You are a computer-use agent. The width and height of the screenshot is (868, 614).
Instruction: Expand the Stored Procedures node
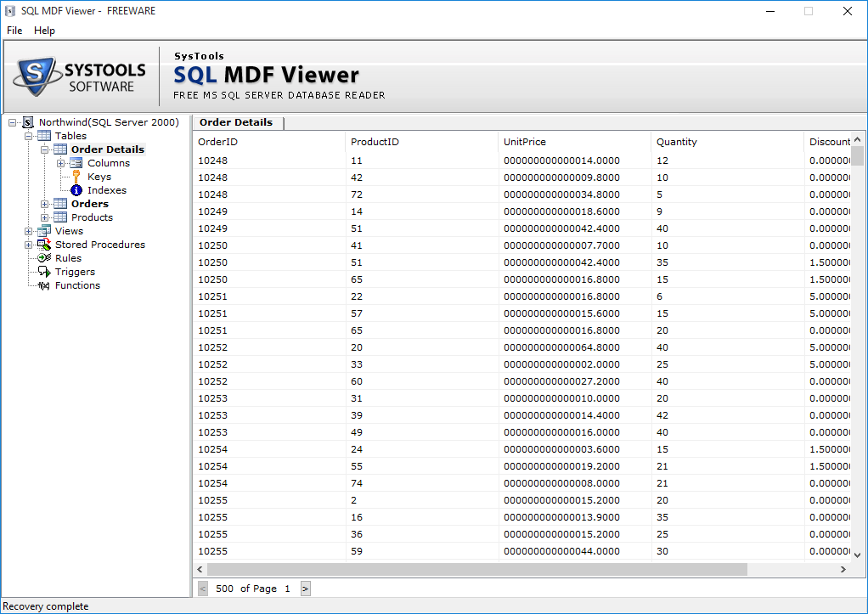click(28, 245)
